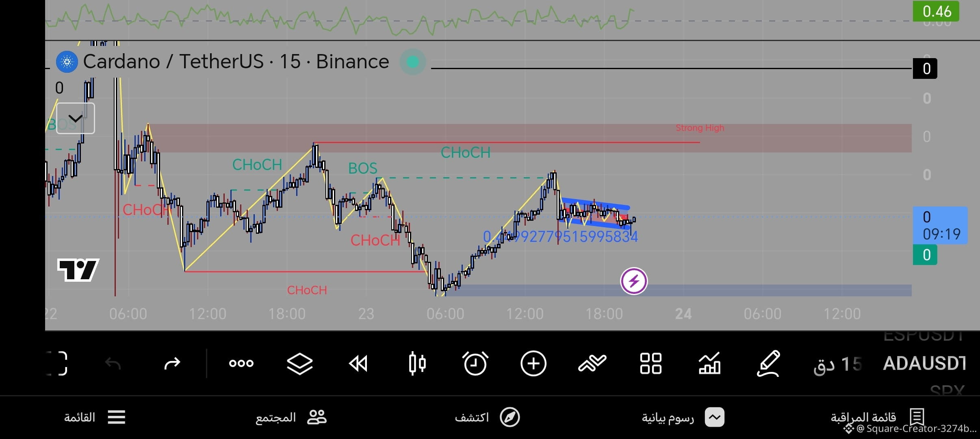Screen dimensions: 980x439
Task: Tap the plus-in-circle compare symbol icon
Action: (x=533, y=363)
